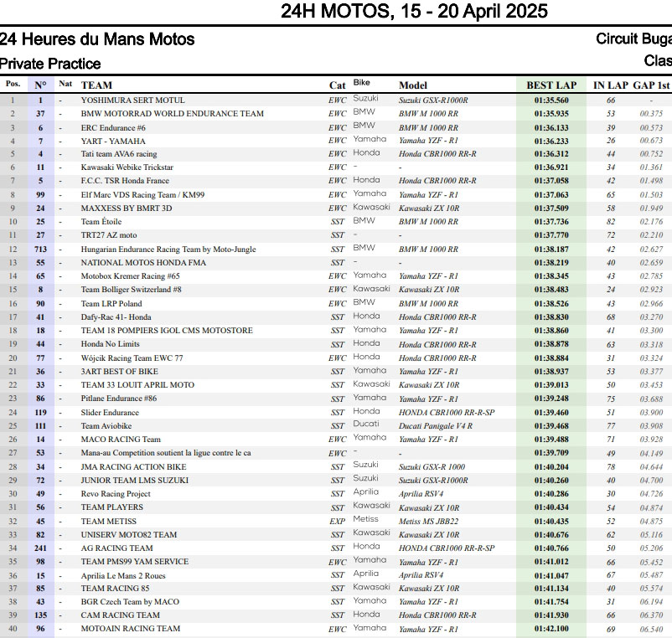This screenshot has width=672, height=638.
Task: Click model 'Ducati Panigale V4 R'
Action: click(x=436, y=425)
